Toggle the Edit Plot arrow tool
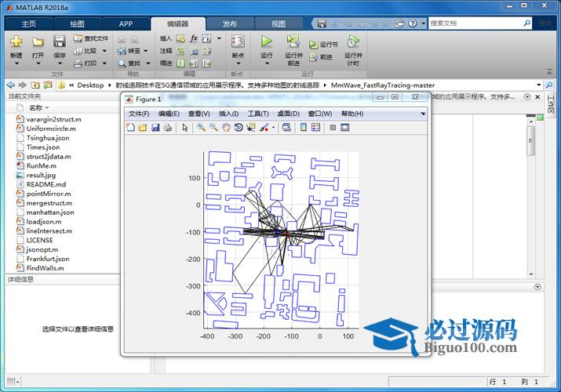The image size is (561, 392). click(185, 128)
